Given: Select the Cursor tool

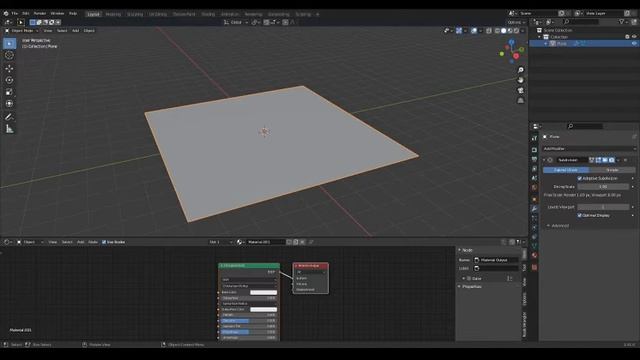Looking at the screenshot, I should (9, 56).
